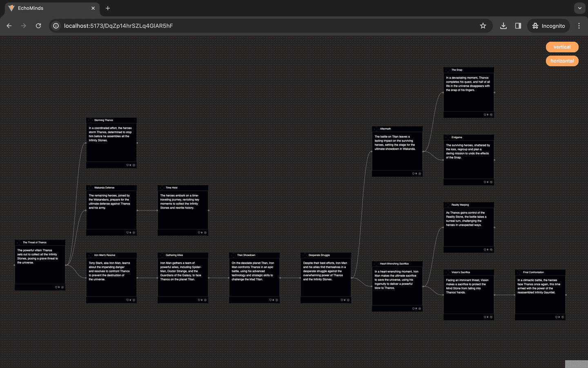Like the Wakanda Defense card
This screenshot has height=368, width=588.
pyautogui.click(x=127, y=233)
